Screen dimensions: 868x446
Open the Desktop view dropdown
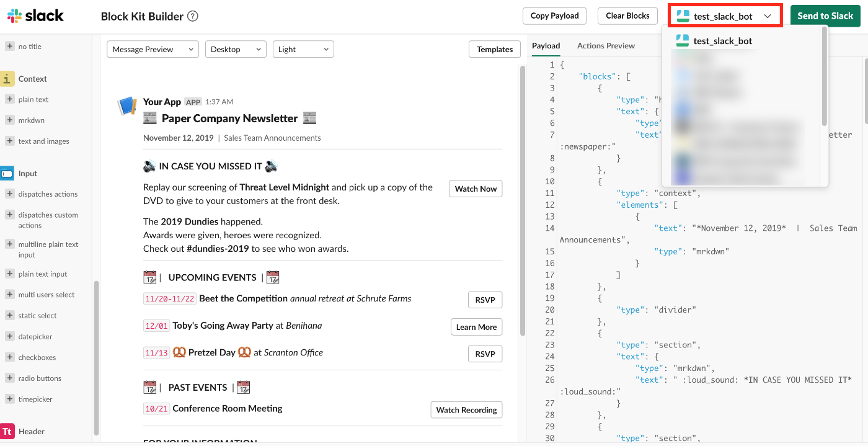pos(236,49)
